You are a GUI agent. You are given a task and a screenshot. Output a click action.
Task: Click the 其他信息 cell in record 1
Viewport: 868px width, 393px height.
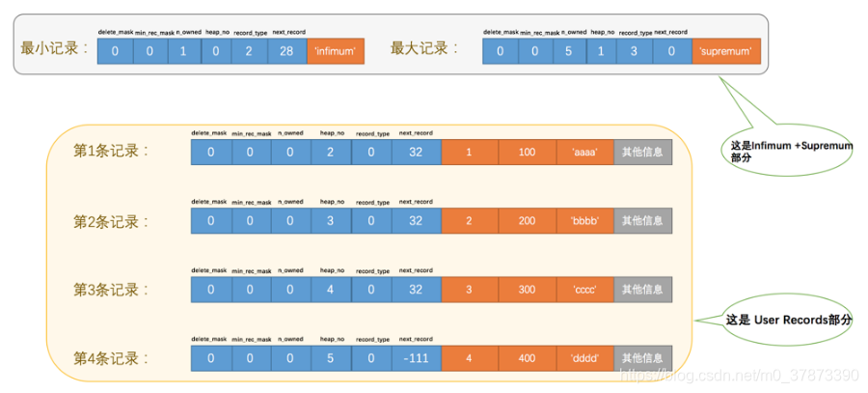pos(642,152)
